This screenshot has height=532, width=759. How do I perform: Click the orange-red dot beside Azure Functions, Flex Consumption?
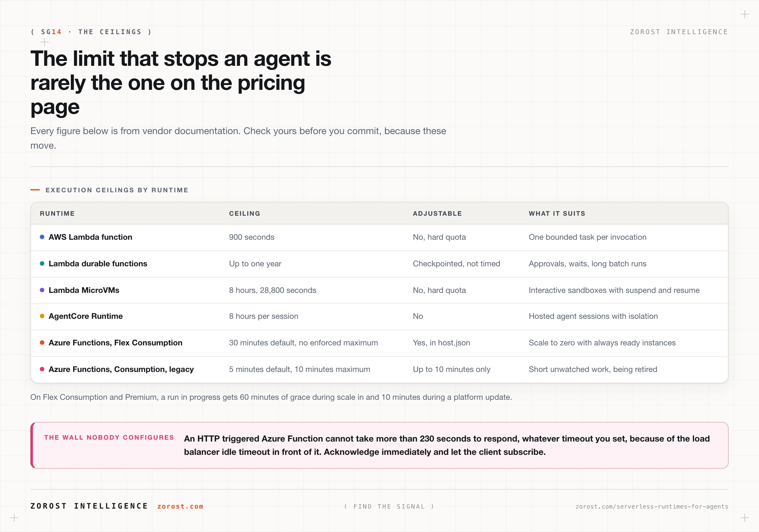coord(42,343)
